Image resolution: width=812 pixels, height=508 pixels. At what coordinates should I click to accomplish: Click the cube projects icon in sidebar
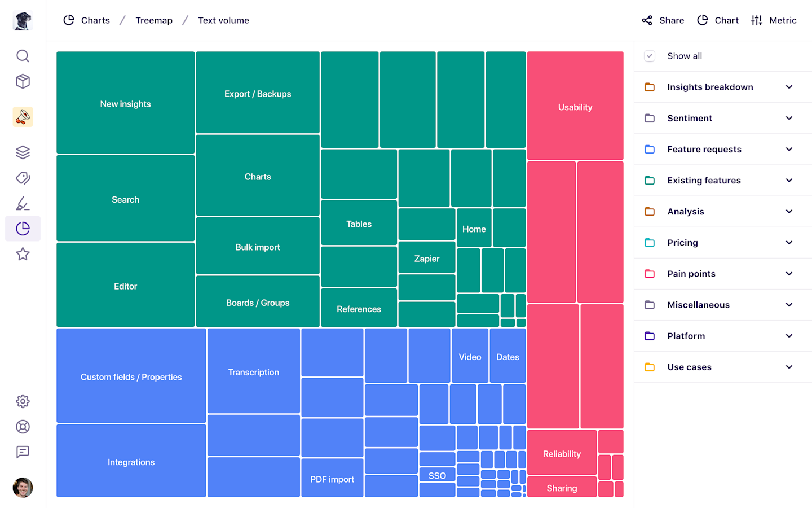click(x=23, y=81)
